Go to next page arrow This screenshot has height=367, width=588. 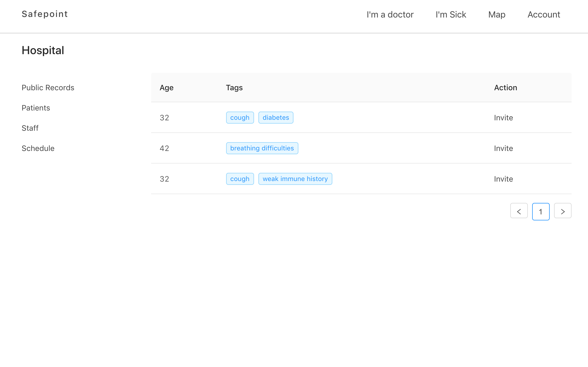(563, 211)
